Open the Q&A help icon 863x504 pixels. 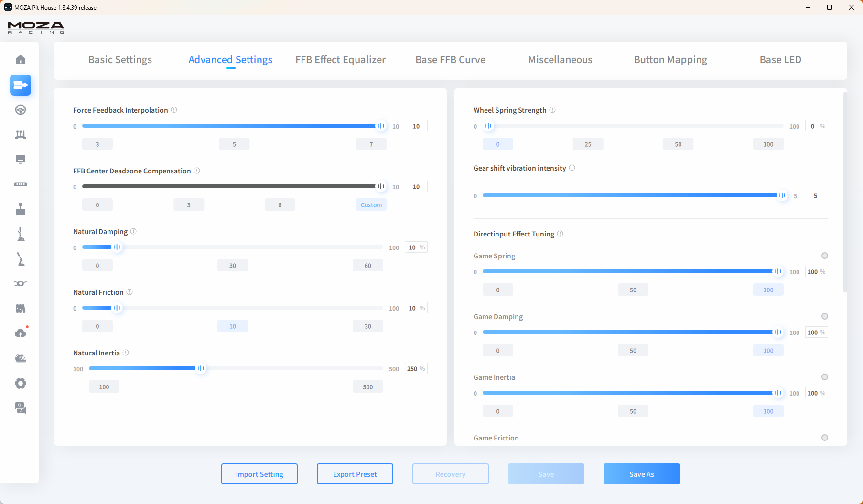21,408
